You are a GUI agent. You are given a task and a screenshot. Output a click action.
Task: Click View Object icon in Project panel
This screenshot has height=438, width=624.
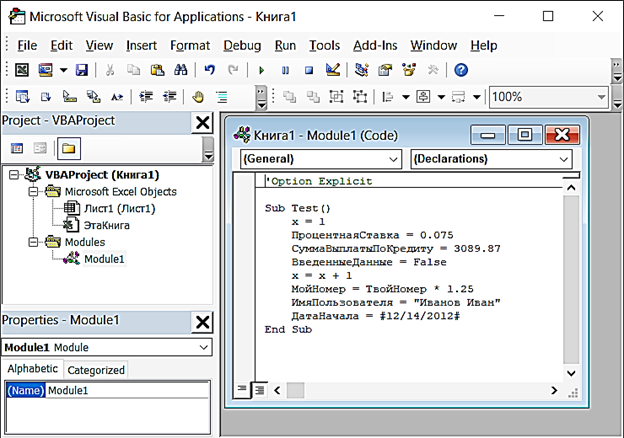tap(40, 148)
